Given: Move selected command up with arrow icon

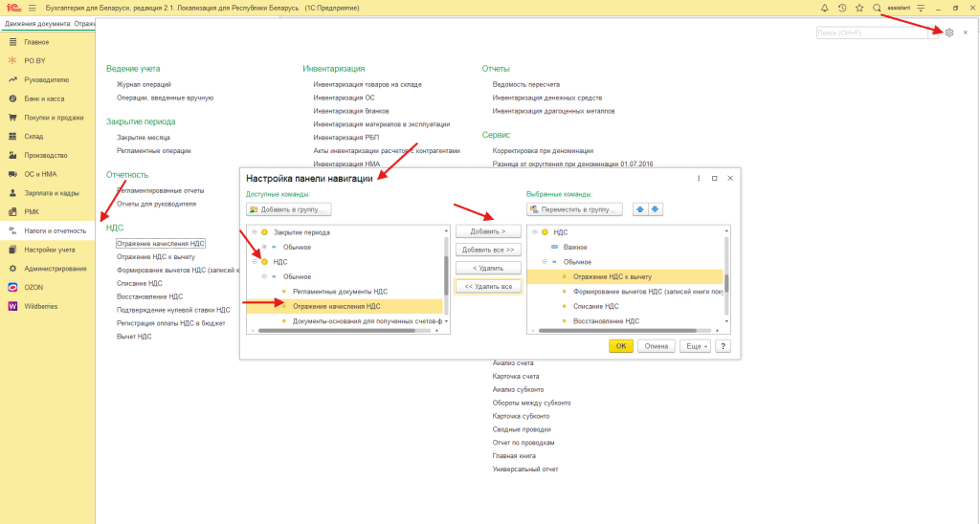Looking at the screenshot, I should [x=640, y=209].
